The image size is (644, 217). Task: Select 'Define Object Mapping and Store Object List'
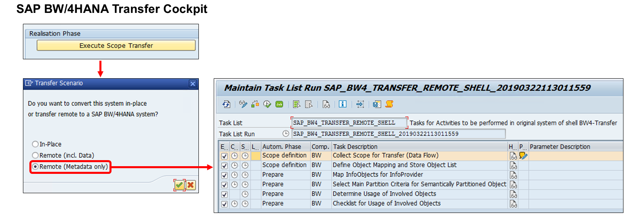coord(394,165)
